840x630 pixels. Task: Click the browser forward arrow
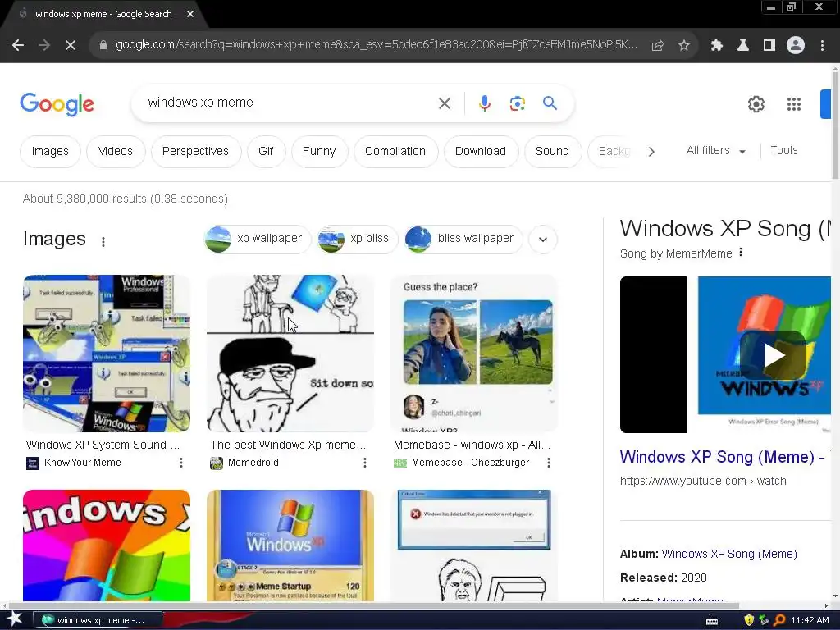44,46
